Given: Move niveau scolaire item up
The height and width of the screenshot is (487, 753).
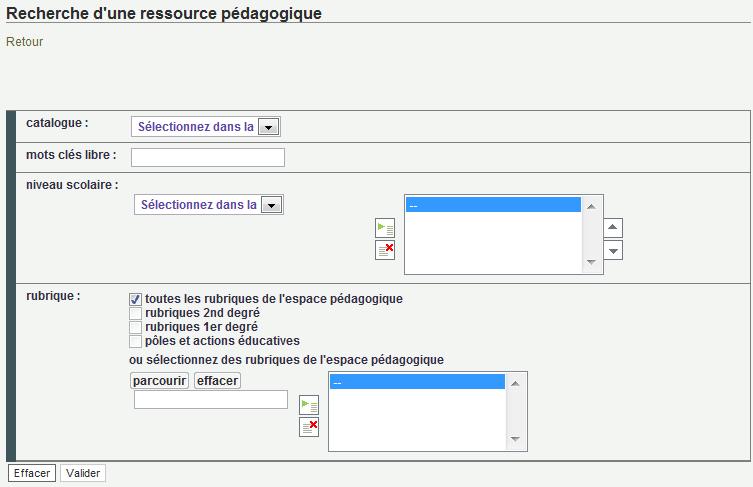Looking at the screenshot, I should (x=614, y=228).
